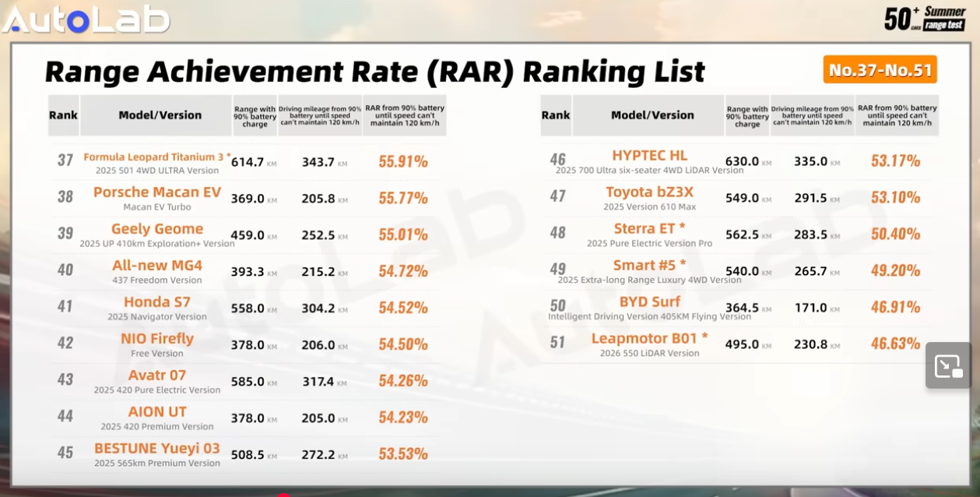Click the Range Achievement Rate Ranking List title

coord(374,72)
